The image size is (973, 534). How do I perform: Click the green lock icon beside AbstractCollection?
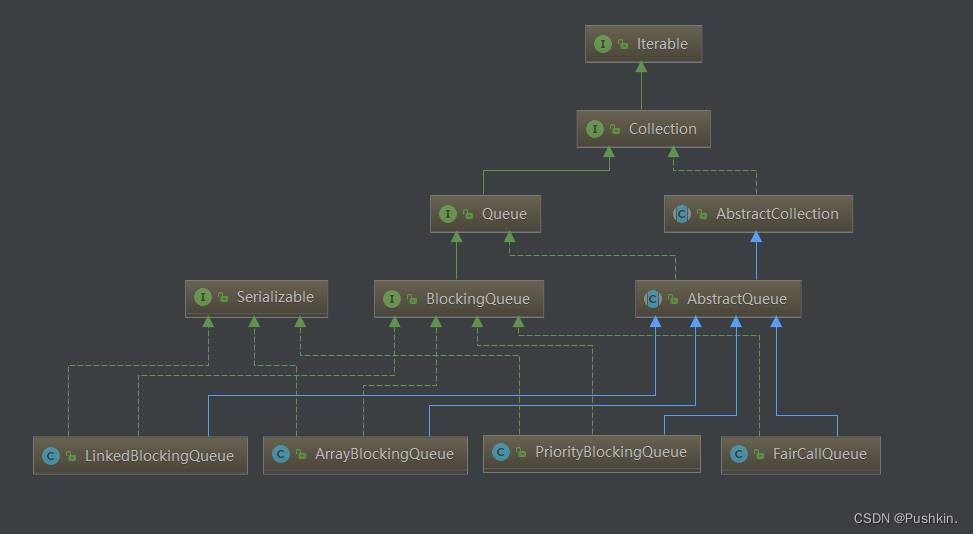(x=702, y=214)
